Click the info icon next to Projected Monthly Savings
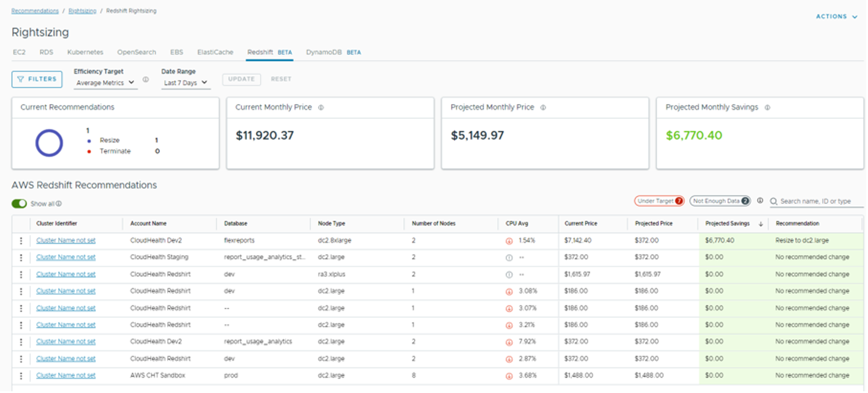868x393 pixels. (x=767, y=107)
